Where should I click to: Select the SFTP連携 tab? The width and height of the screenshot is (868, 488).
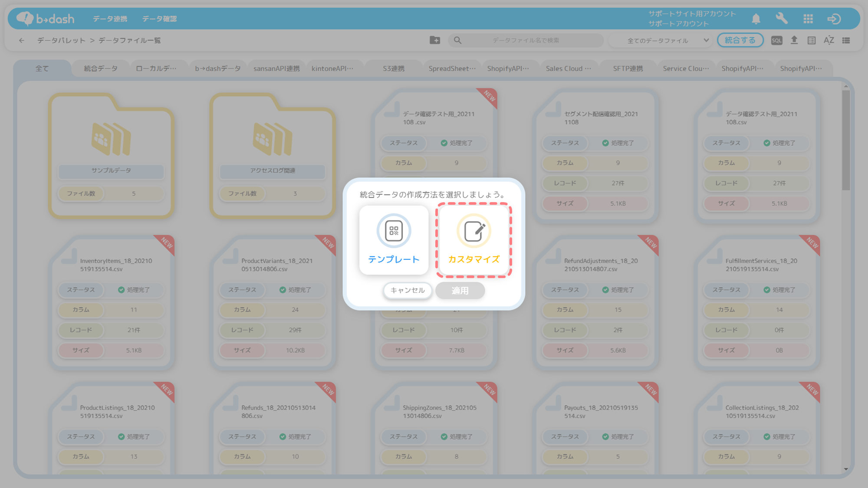click(628, 69)
